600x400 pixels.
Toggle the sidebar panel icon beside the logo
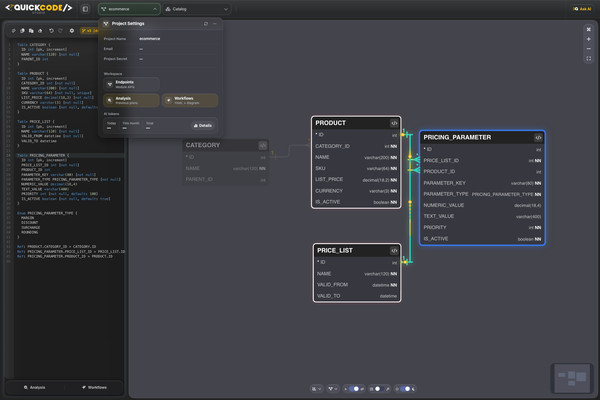pyautogui.click(x=85, y=9)
